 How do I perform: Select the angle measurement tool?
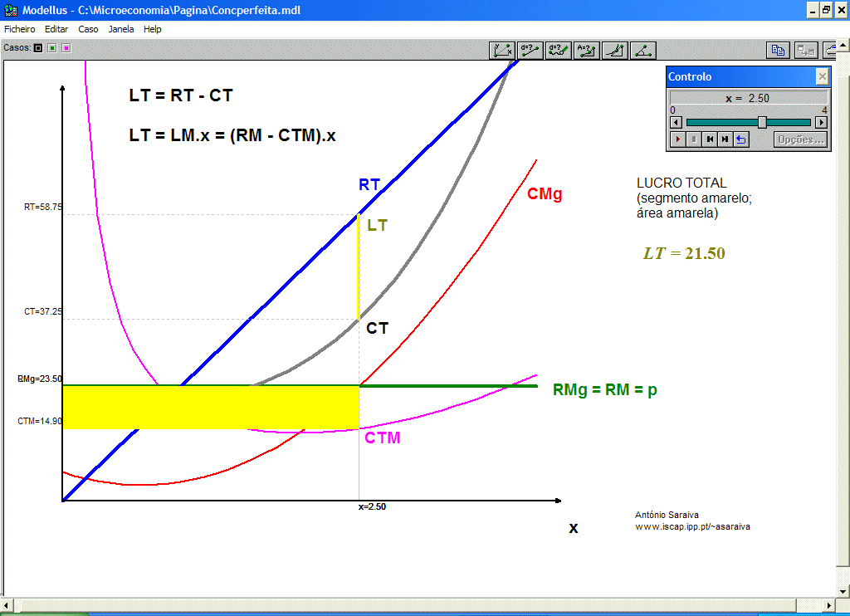pyautogui.click(x=643, y=50)
